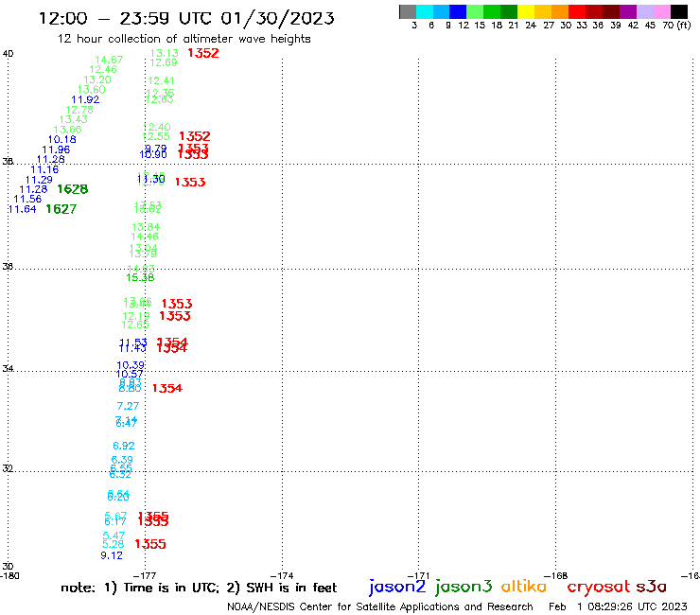Screen dimensions: 700x615
Task: Pick the pink swatch in the color scale
Action: tap(661, 11)
